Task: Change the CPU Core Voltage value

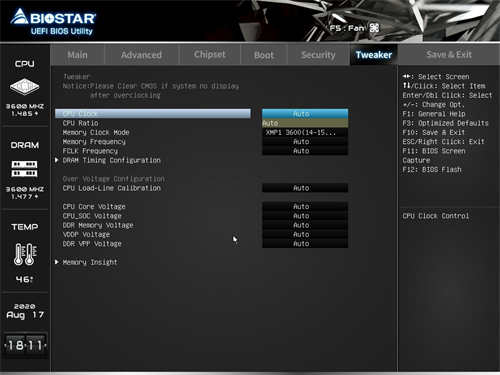Action: coord(305,207)
